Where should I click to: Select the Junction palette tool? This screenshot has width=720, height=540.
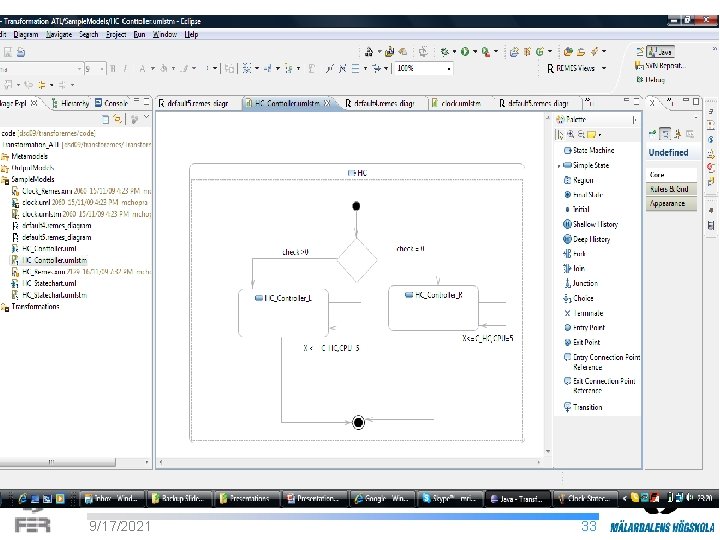(580, 283)
